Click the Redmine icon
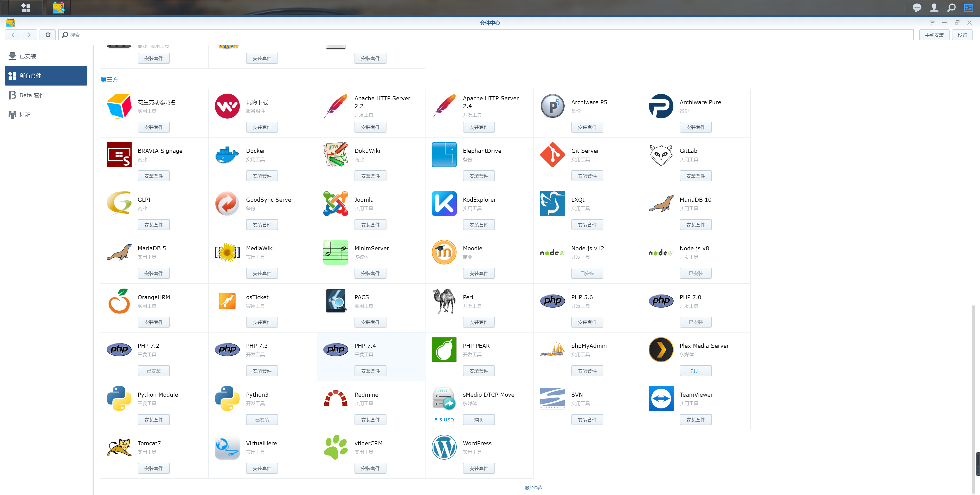Image resolution: width=980 pixels, height=495 pixels. (336, 399)
